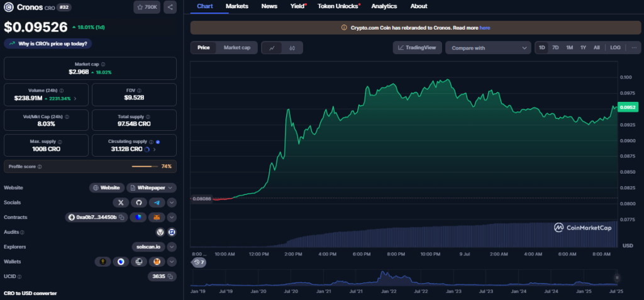644x300 pixels.
Task: Follow the Read more here link
Action: (484, 28)
